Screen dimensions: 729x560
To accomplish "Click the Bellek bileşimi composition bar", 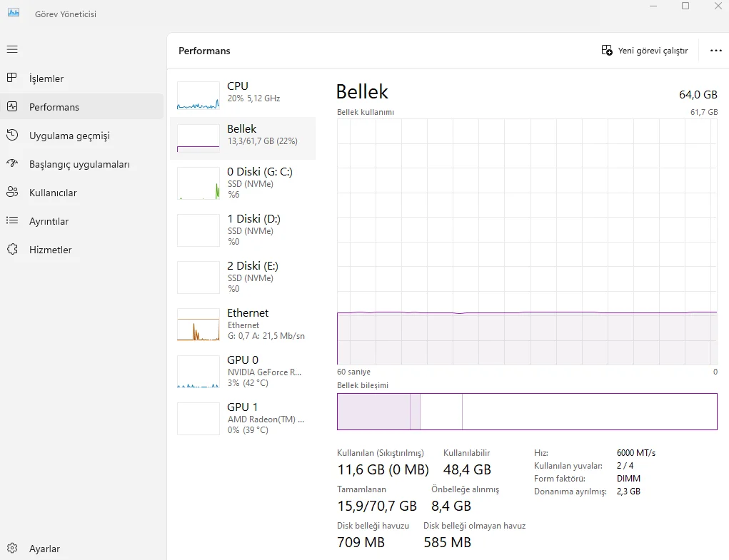I will 527,412.
